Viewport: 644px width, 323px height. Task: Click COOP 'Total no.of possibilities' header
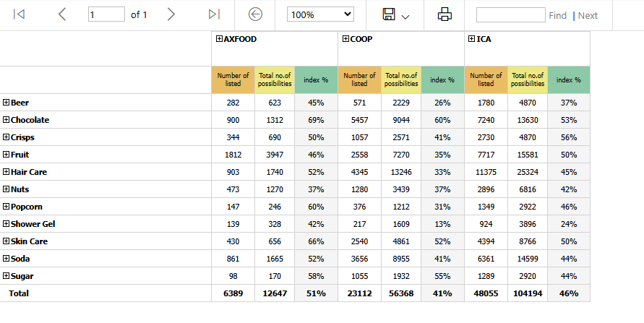(401, 79)
